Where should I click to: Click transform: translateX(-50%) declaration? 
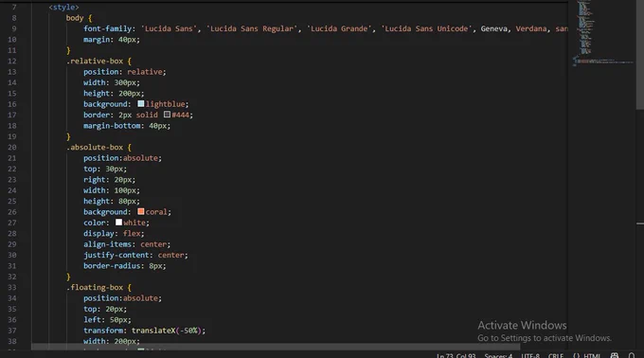144,331
